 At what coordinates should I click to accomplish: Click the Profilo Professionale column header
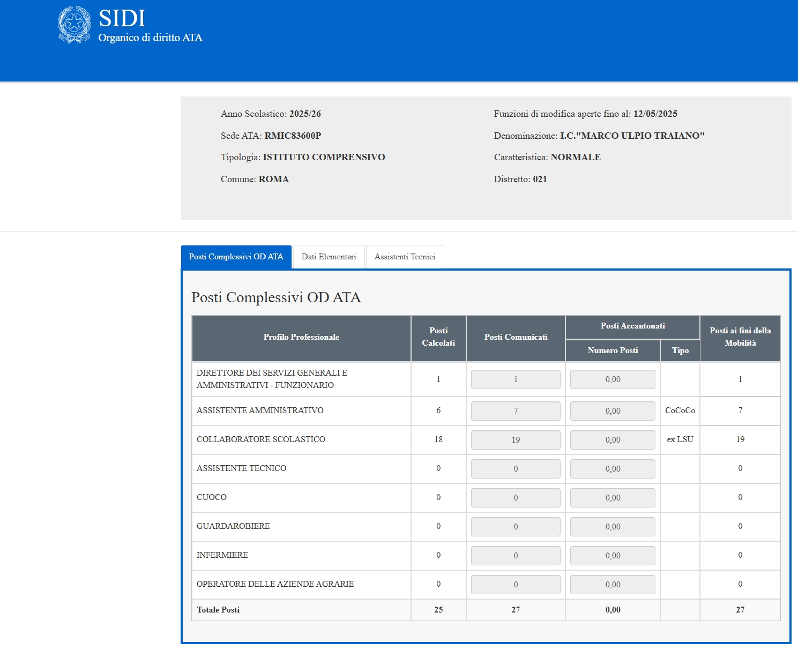click(301, 337)
